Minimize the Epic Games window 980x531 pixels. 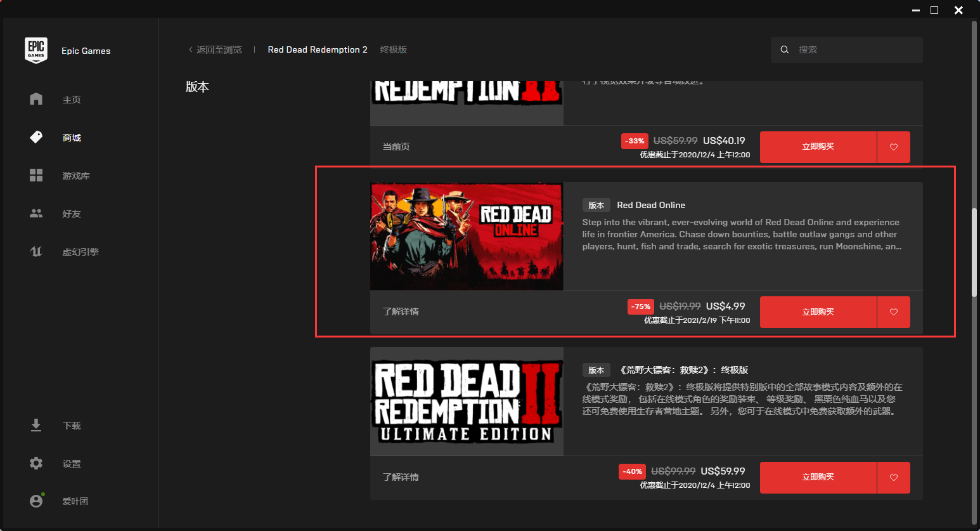click(916, 10)
